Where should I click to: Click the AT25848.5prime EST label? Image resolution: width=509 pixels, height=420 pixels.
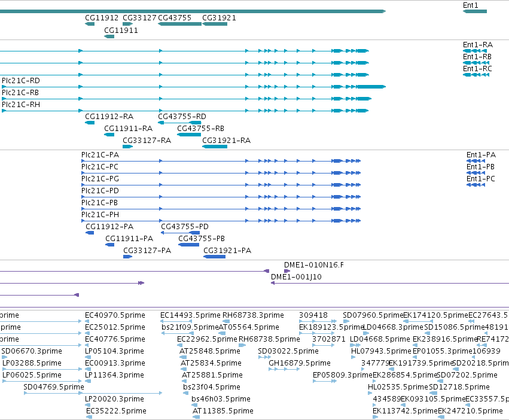[210, 351]
